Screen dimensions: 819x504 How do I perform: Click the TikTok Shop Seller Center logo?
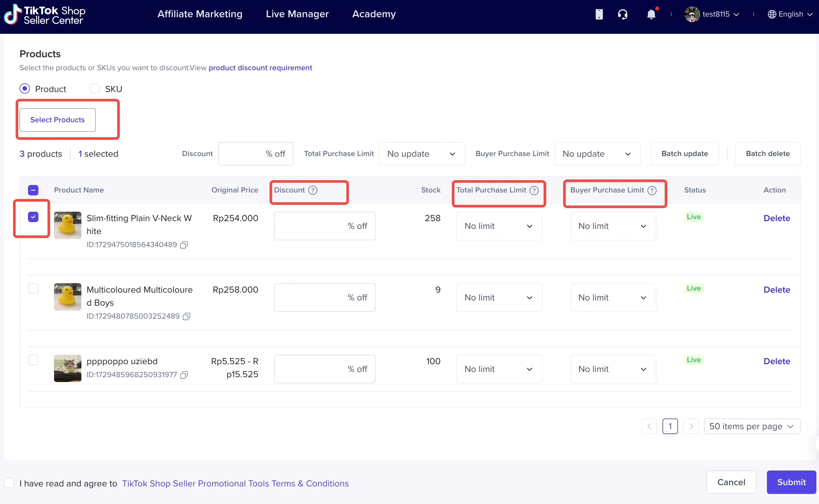[45, 15]
